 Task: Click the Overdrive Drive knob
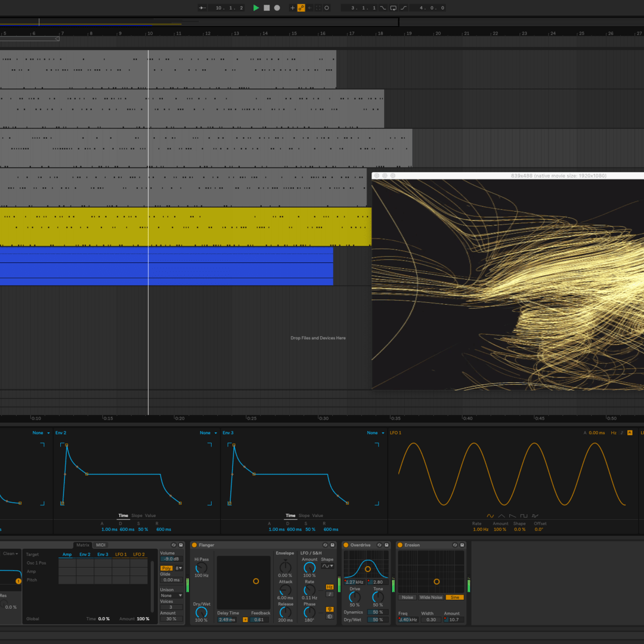tap(355, 596)
